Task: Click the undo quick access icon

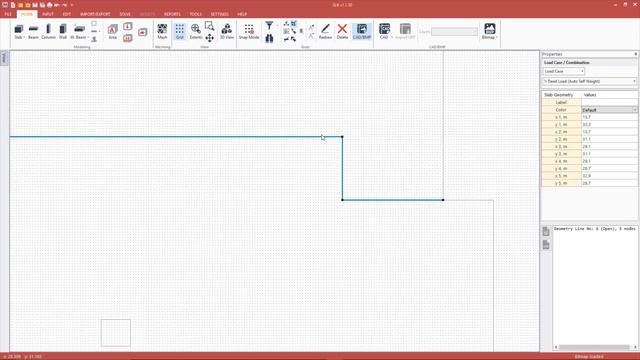Action: [57, 5]
